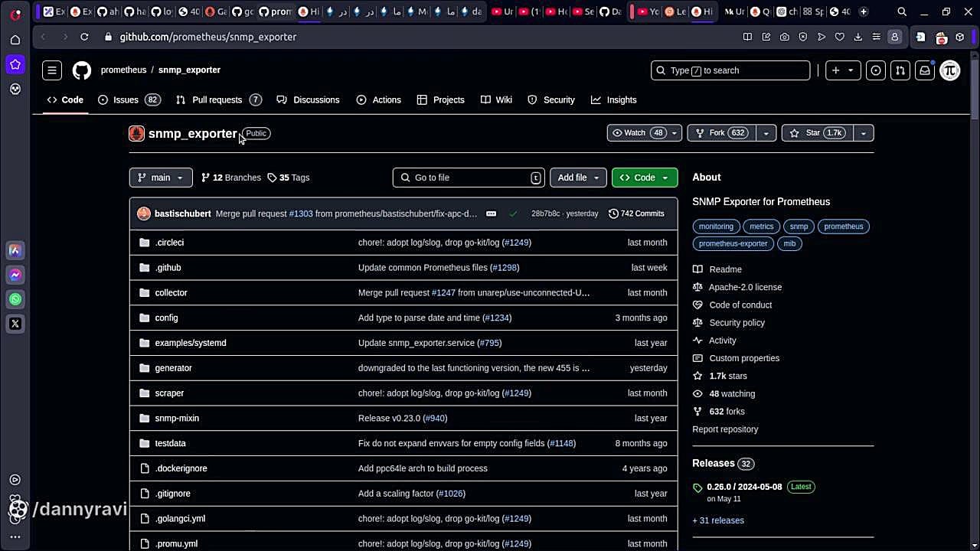Expand the Star lists dropdown arrow
The width and height of the screenshot is (980, 551).
pos(863,133)
